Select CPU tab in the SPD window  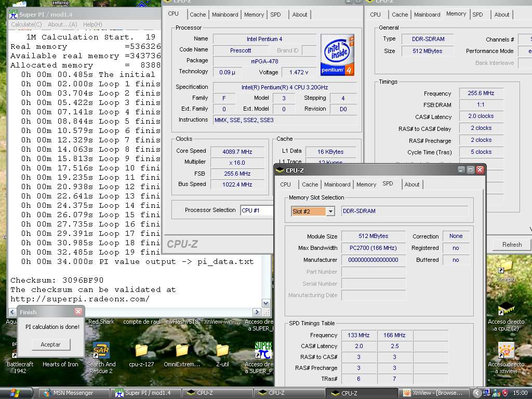click(x=285, y=184)
